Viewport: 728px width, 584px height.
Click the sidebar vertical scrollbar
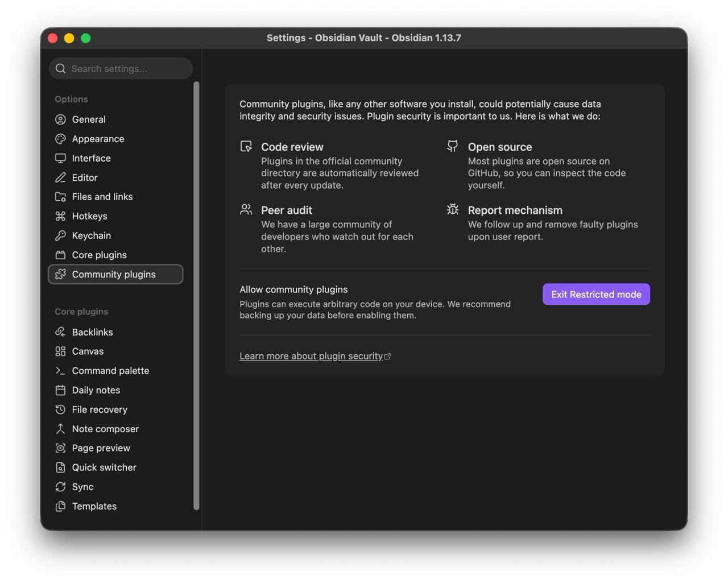point(196,296)
